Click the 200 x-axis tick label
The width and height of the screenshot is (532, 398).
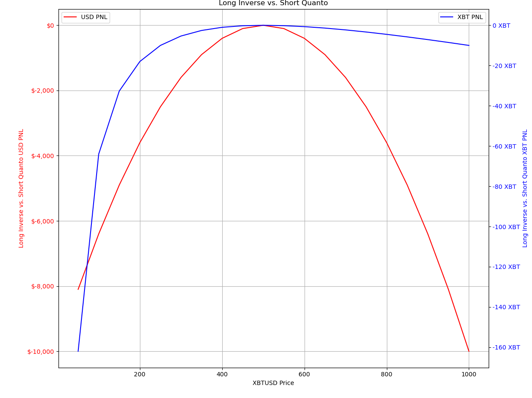point(140,375)
